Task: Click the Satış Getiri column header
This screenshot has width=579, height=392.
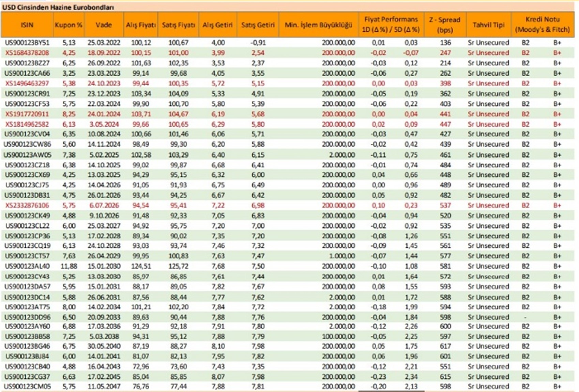Action: 258,25
